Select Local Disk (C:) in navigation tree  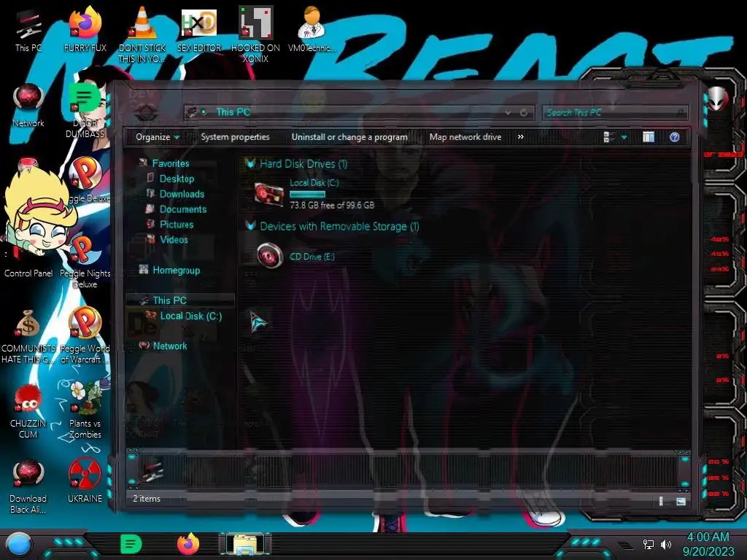(190, 316)
